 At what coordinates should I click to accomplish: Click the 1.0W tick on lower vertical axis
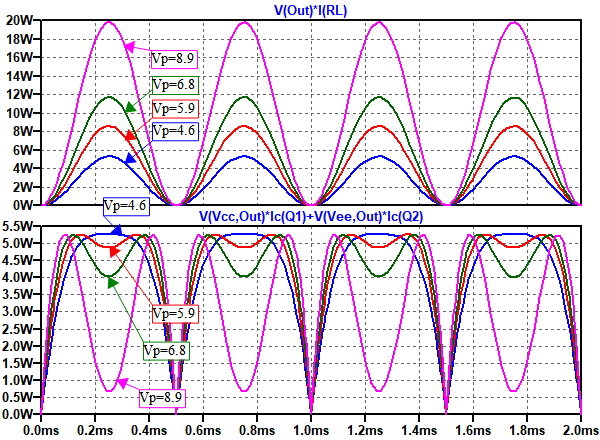[x=19, y=380]
